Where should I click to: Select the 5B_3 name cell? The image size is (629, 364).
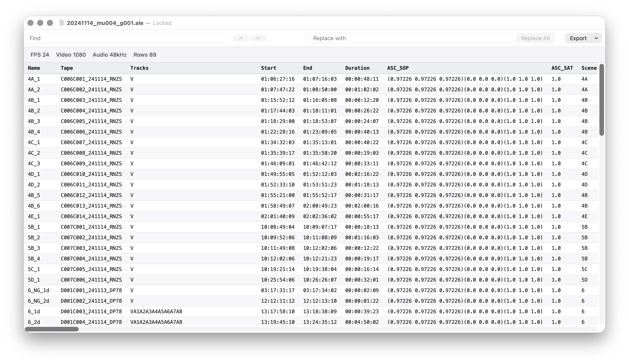(x=34, y=248)
